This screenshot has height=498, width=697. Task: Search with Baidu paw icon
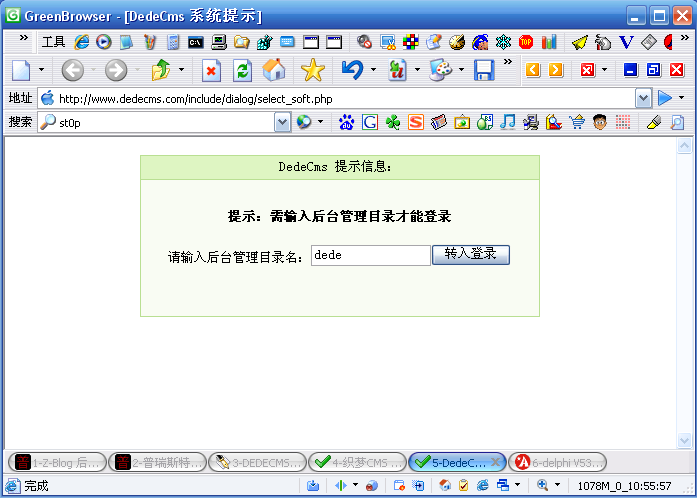tap(346, 122)
